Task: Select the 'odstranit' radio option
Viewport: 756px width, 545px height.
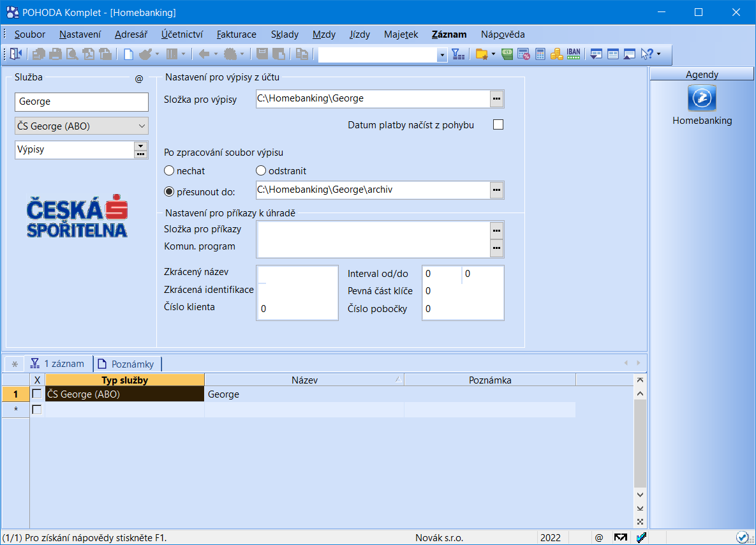Action: coord(260,171)
